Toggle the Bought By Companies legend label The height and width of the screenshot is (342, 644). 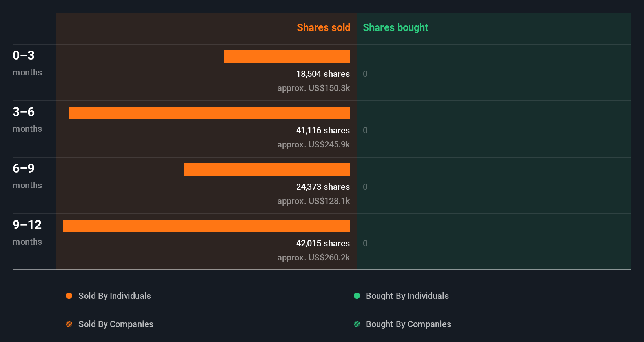coord(408,324)
